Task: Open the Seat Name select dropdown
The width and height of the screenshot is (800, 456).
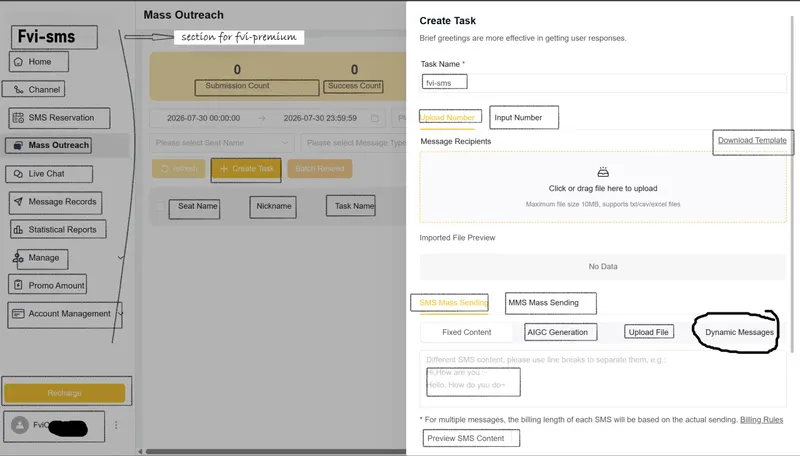Action: click(222, 143)
